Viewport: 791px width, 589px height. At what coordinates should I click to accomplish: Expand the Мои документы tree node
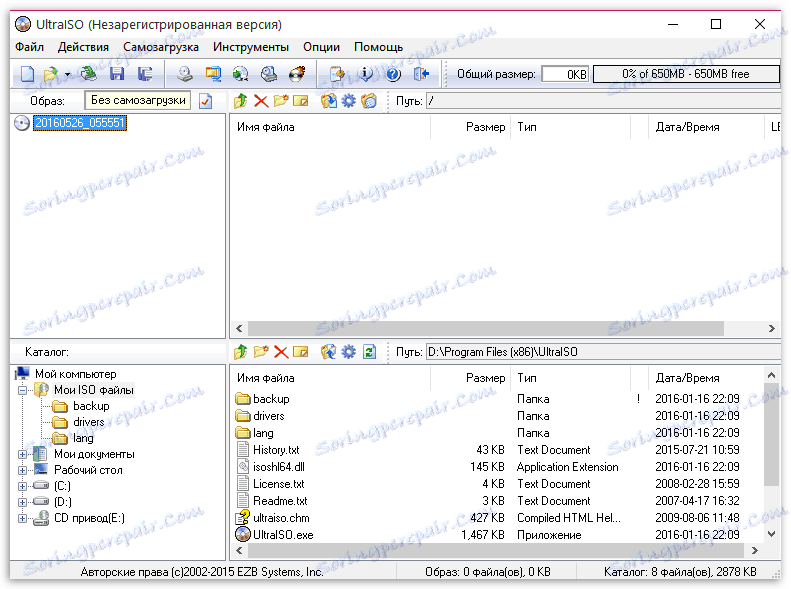point(22,454)
